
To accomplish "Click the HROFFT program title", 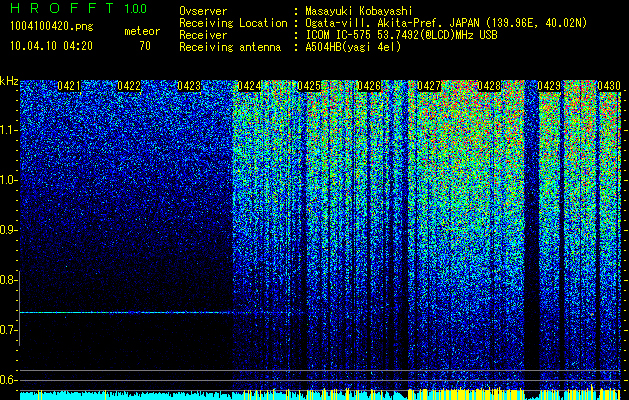I will coord(62,8).
